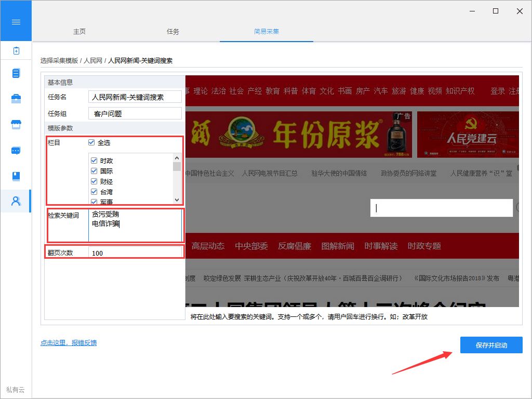
Task: Click the 检索关键词 text area
Action: (x=135, y=225)
